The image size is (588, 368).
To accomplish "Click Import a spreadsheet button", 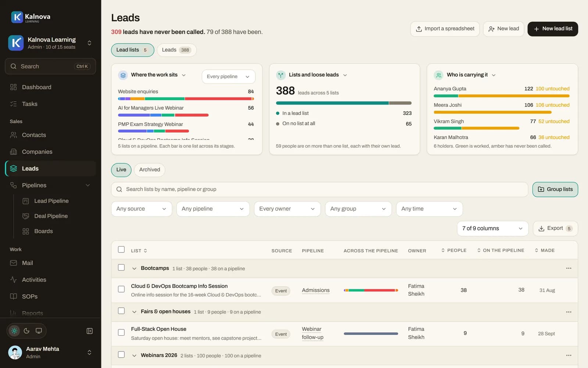I will (x=445, y=29).
